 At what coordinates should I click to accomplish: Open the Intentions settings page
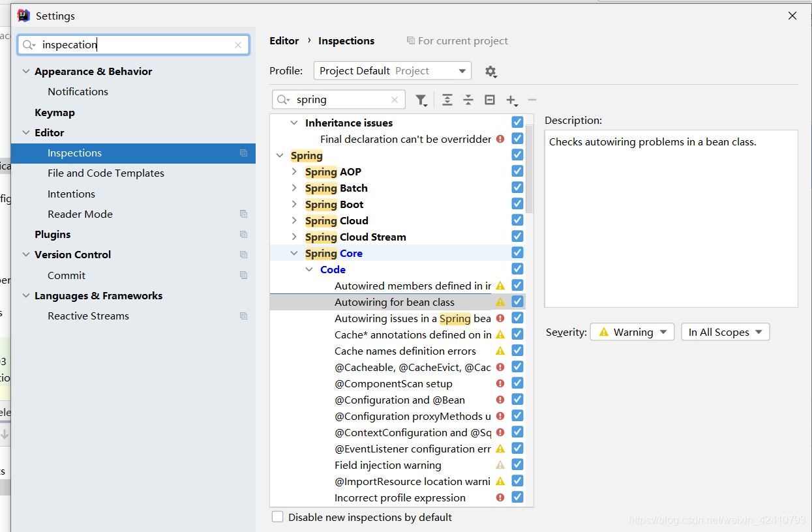[x=71, y=194]
